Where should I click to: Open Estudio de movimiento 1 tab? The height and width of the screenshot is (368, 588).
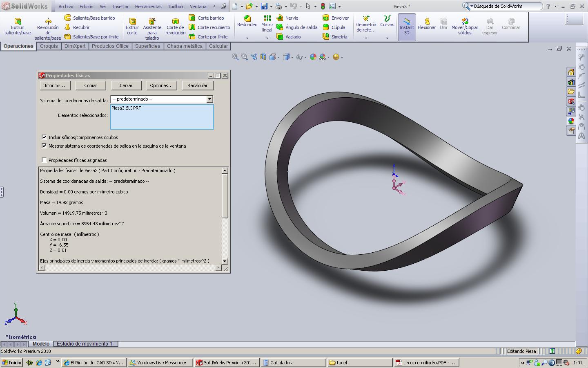[85, 344]
